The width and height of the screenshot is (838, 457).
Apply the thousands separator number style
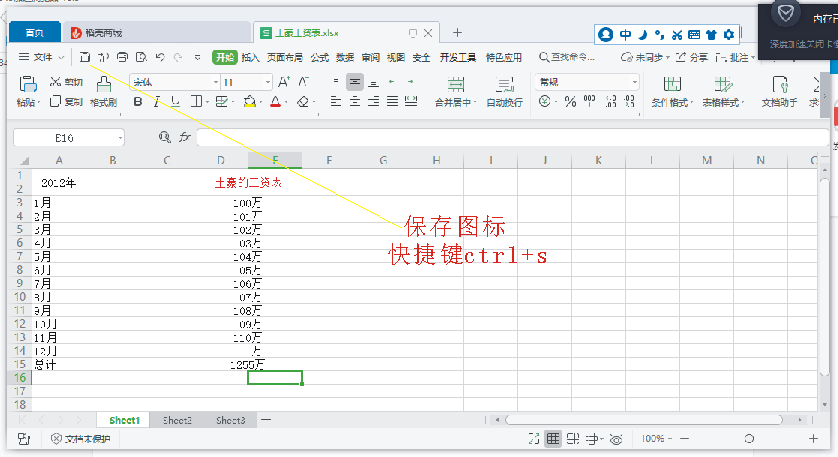coord(589,101)
